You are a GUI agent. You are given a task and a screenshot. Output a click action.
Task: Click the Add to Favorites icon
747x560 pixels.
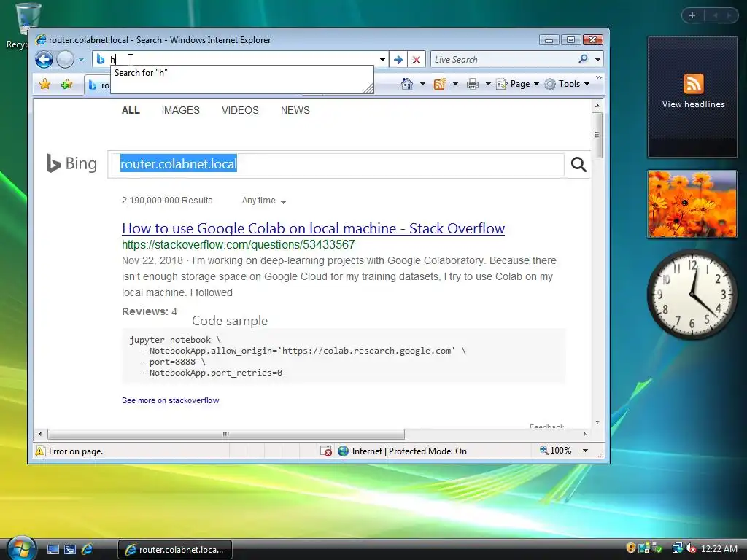(x=66, y=85)
